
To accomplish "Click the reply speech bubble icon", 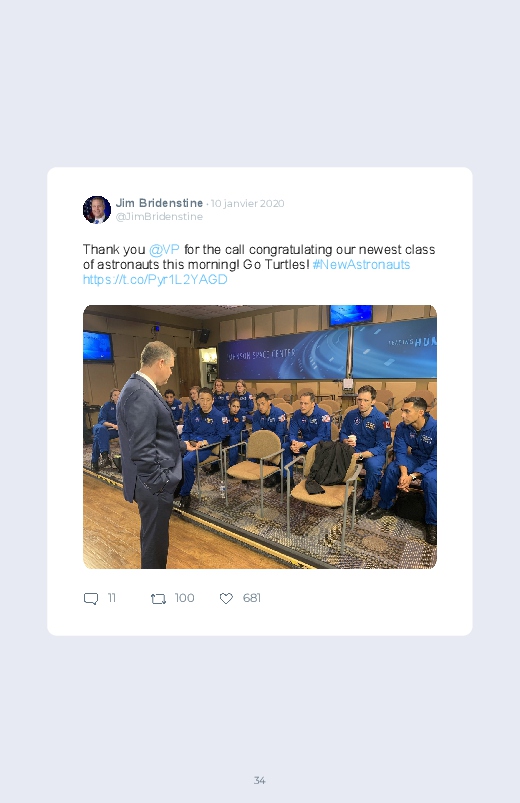I will (x=91, y=598).
